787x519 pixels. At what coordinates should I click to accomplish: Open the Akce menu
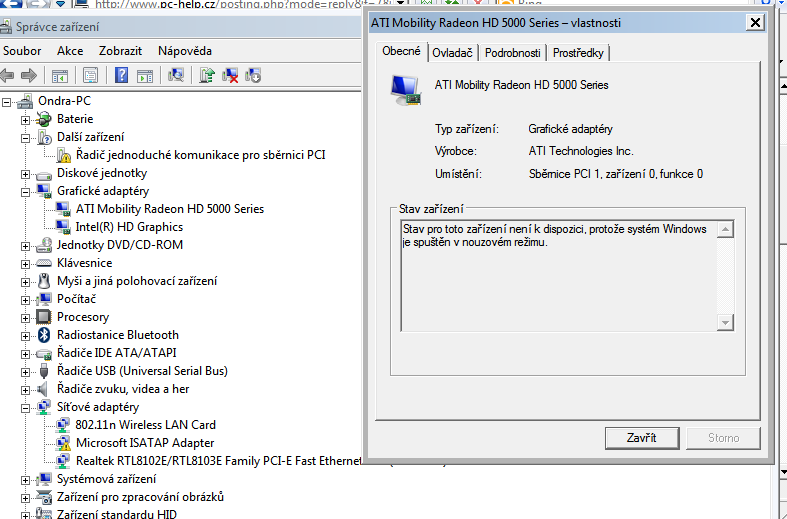(x=70, y=50)
